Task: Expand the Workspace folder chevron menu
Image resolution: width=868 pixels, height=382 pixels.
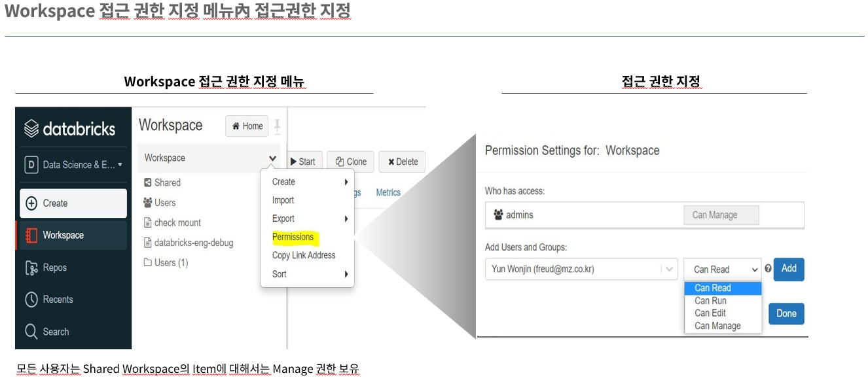Action: (272, 158)
